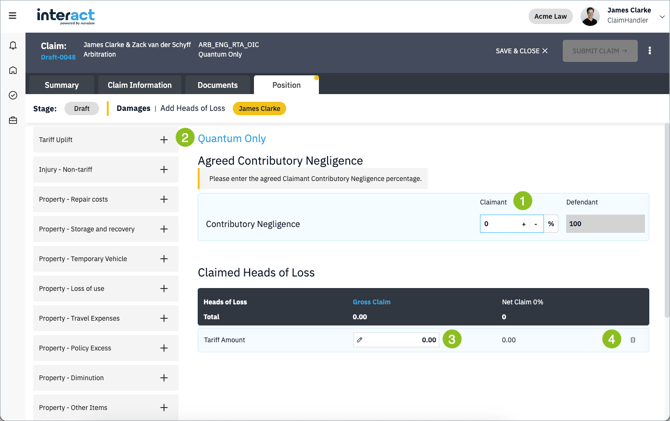Click the Gross Claim column header

pos(371,302)
